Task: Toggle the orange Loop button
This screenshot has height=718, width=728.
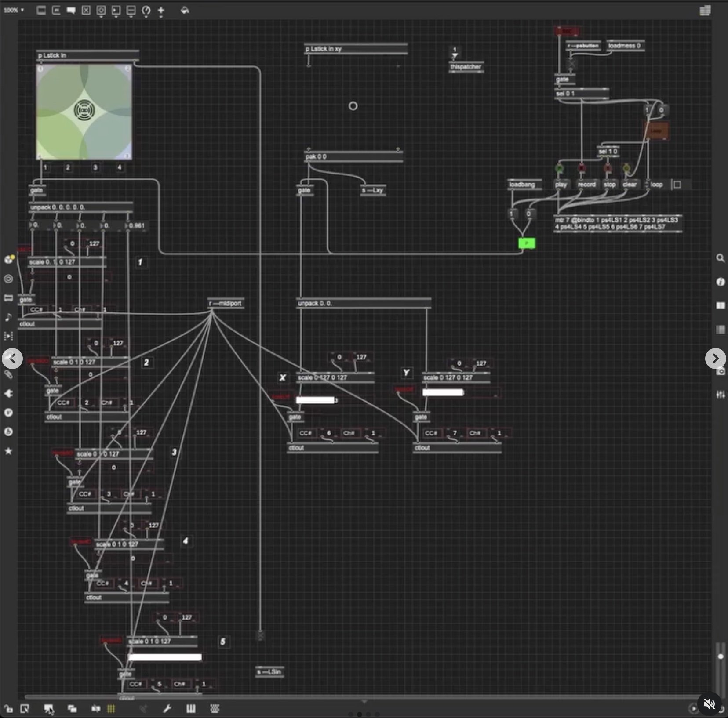Action: pyautogui.click(x=656, y=131)
